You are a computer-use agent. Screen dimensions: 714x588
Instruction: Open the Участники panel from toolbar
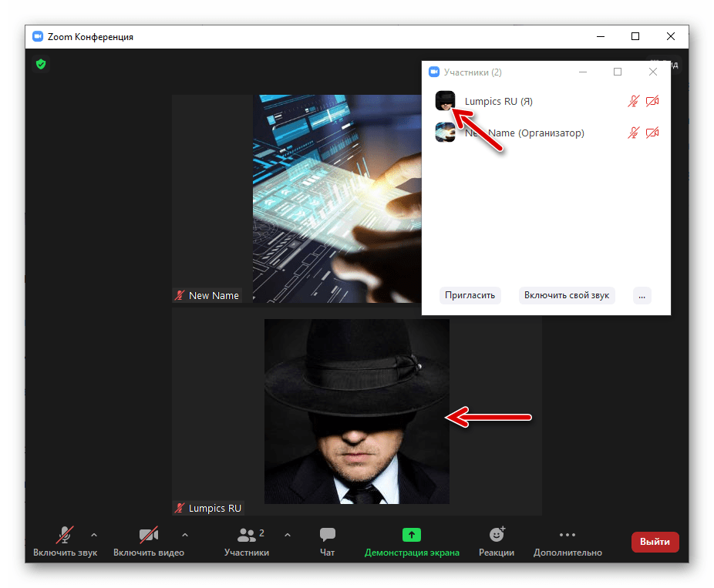(247, 542)
